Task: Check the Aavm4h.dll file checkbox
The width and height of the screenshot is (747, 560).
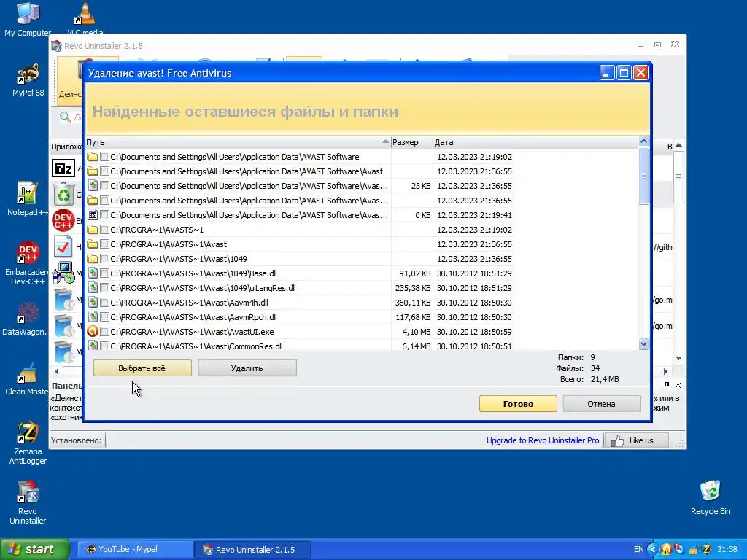Action: click(x=105, y=303)
